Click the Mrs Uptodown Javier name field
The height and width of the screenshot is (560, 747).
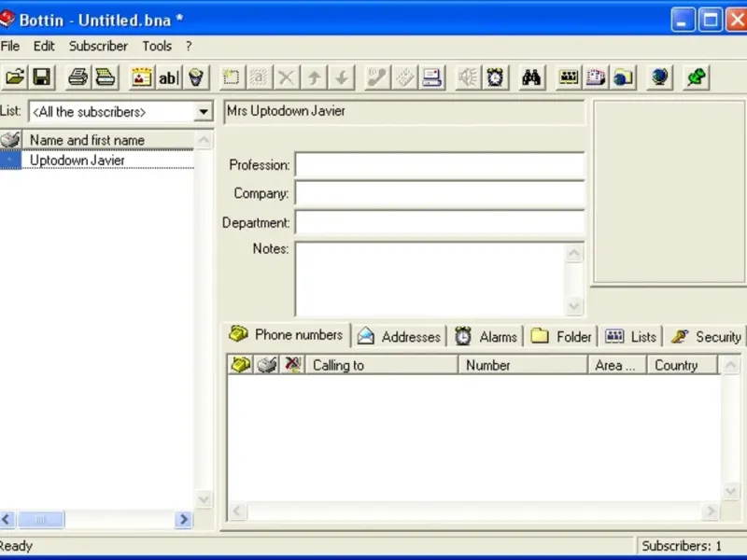[404, 112]
